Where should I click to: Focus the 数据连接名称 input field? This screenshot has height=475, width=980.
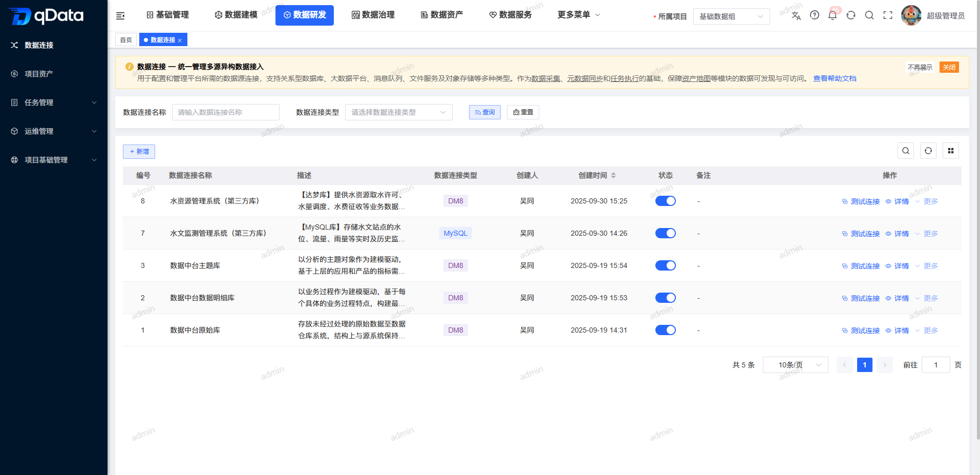click(226, 112)
